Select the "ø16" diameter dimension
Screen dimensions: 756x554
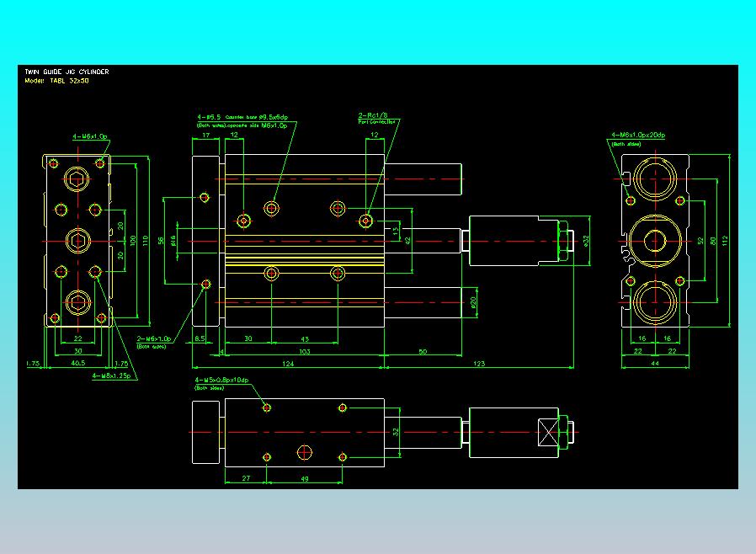(x=173, y=240)
